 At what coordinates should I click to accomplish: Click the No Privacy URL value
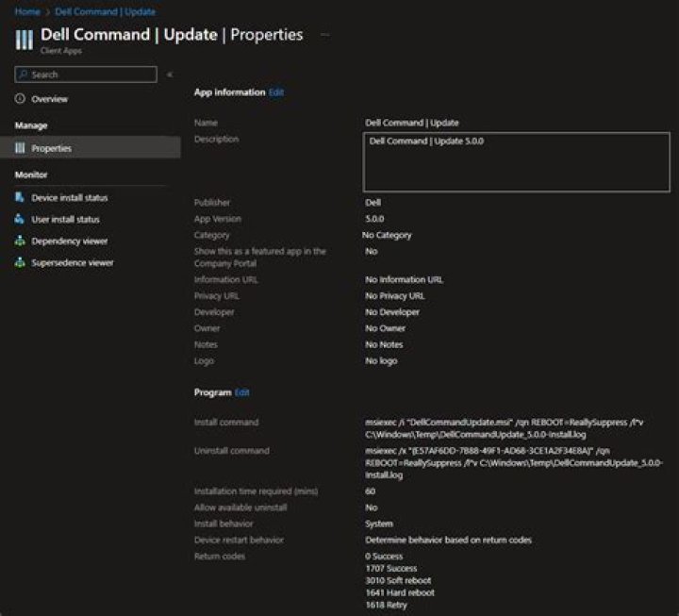tap(395, 296)
